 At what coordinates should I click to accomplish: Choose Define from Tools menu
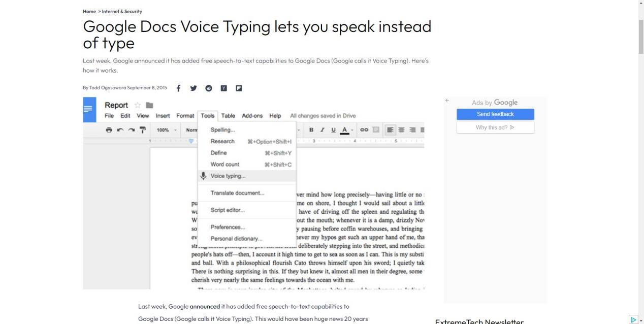click(x=247, y=152)
